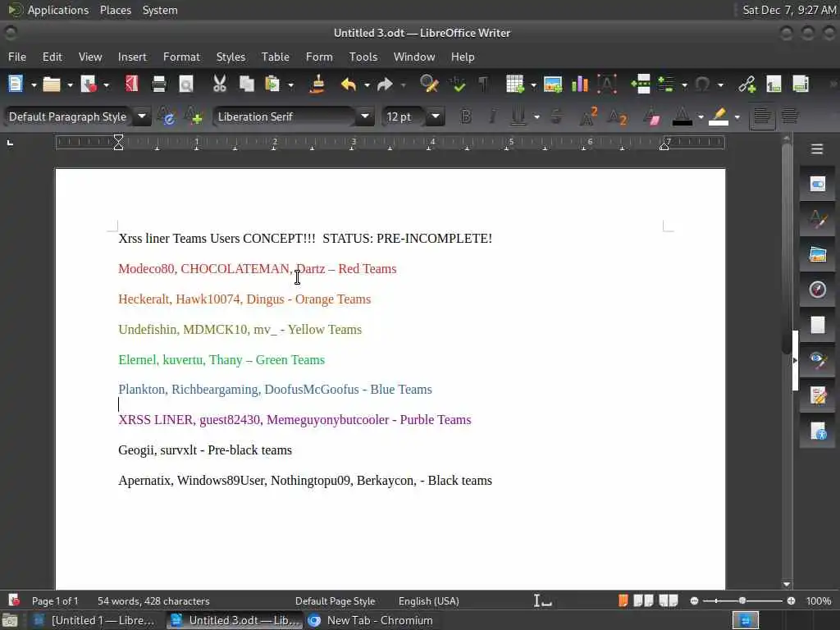Open the underline style dropdown arrow
The image size is (840, 630).
point(536,116)
